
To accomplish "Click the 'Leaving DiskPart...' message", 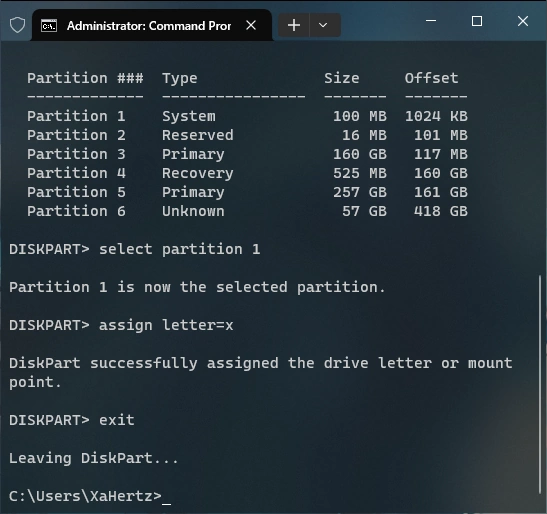I will coord(94,458).
